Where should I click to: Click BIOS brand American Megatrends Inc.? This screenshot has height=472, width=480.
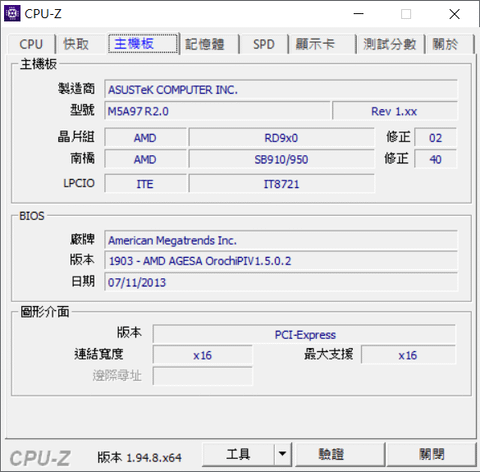[x=281, y=240]
